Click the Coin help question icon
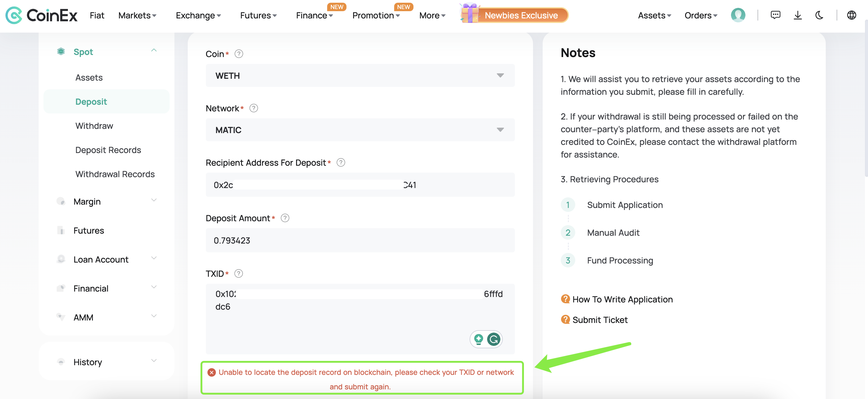Viewport: 868px width, 399px height. coord(238,54)
